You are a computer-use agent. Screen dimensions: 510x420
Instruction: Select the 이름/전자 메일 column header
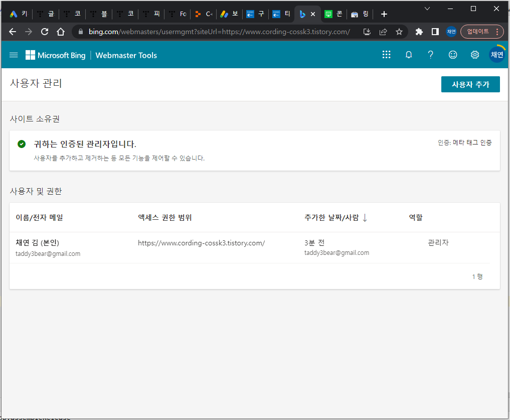(39, 217)
